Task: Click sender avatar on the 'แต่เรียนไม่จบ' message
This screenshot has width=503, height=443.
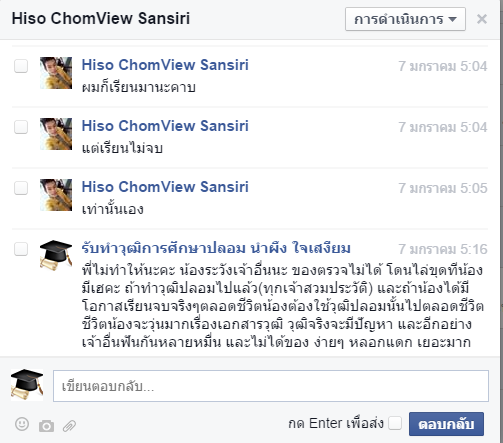Action: tap(56, 134)
